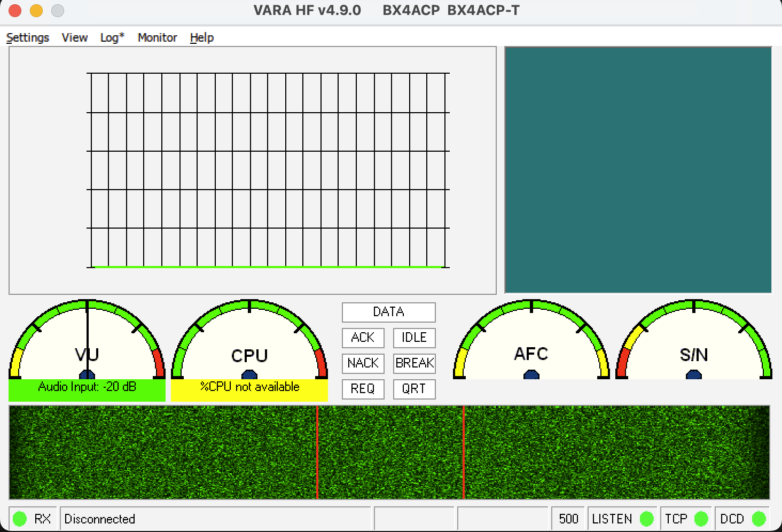Click the CPU gauge dial
This screenshot has height=532, width=782.
pos(249,342)
